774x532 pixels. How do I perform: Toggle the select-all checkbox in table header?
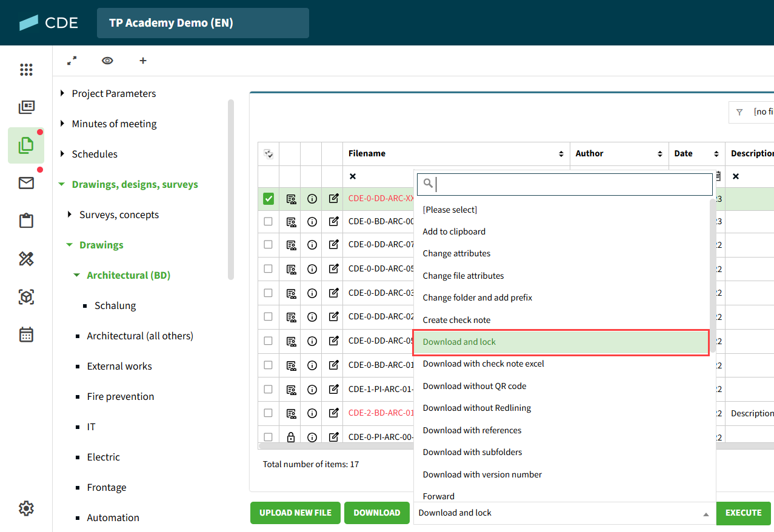[x=269, y=154]
